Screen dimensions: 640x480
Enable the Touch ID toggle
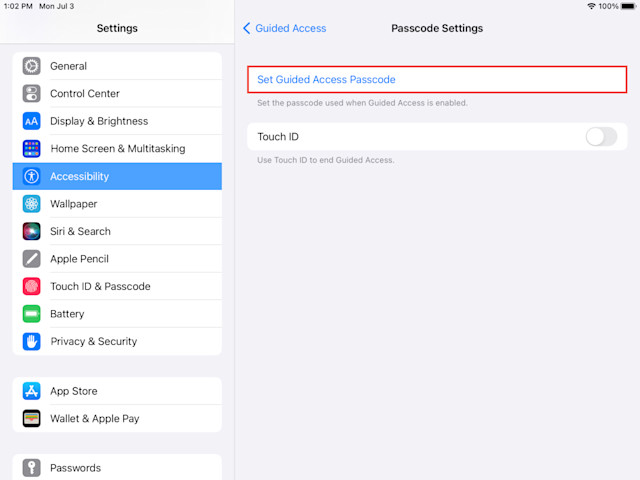click(601, 137)
